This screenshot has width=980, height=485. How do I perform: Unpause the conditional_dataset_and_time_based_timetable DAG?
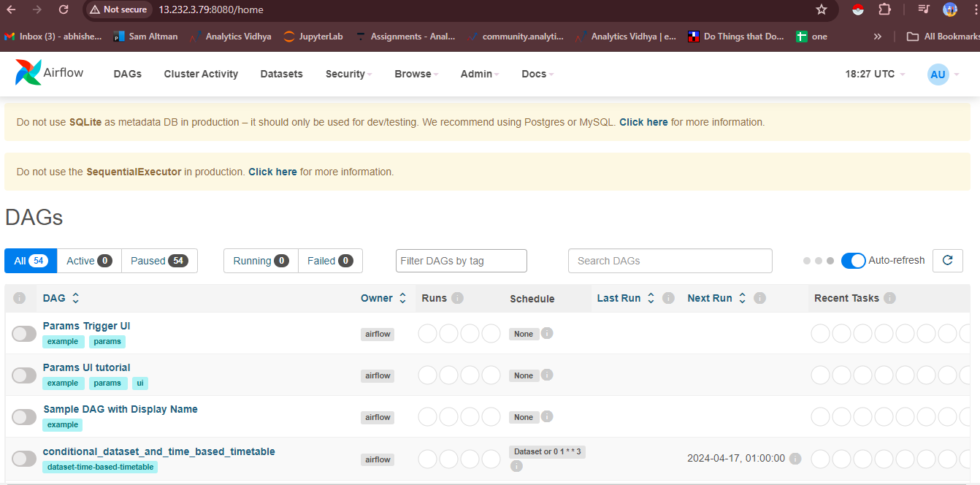[24, 459]
